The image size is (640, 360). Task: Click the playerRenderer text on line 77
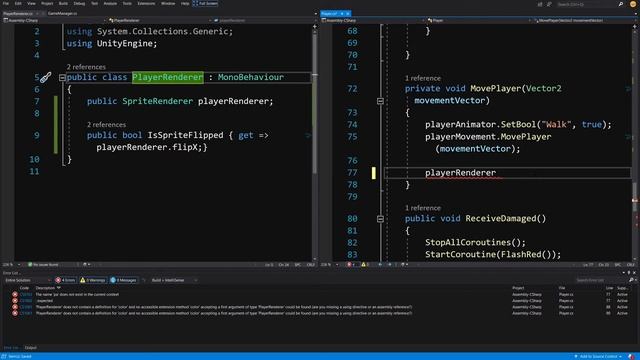[460, 173]
